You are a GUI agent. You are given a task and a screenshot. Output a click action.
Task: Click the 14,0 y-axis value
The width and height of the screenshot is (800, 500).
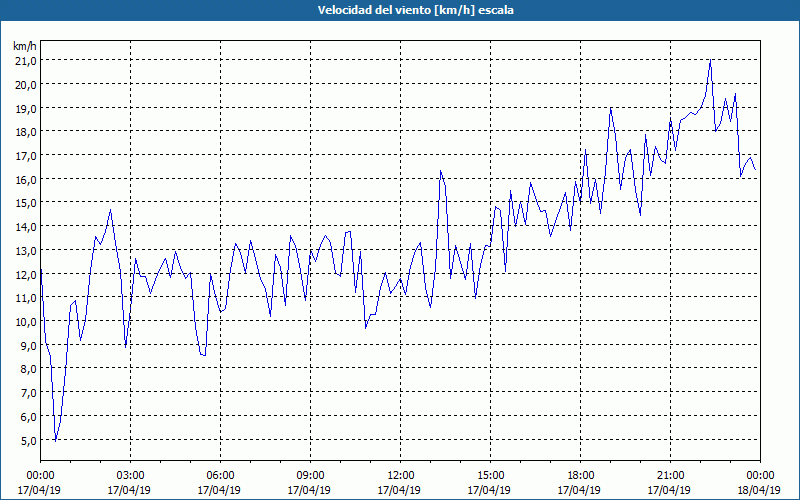27,227
